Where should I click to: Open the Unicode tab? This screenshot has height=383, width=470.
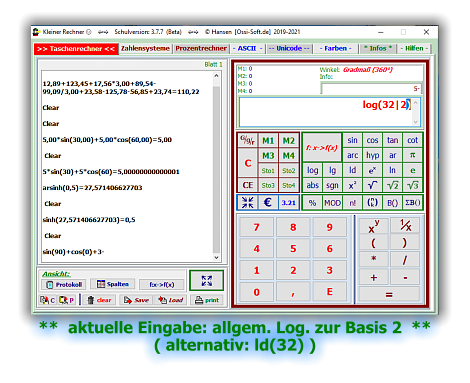(x=289, y=48)
